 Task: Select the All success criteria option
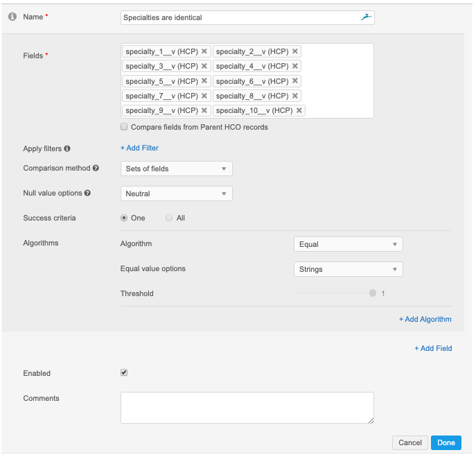click(169, 218)
